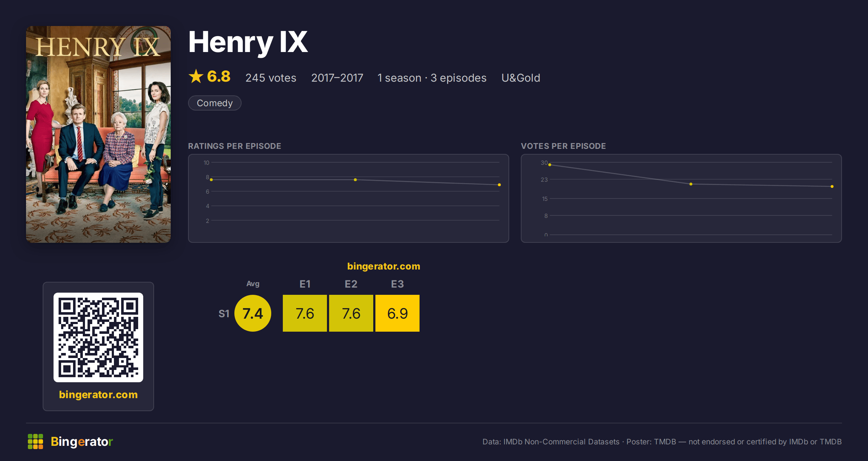Select the S1 season row label
Image resolution: width=868 pixels, height=461 pixels.
point(224,314)
